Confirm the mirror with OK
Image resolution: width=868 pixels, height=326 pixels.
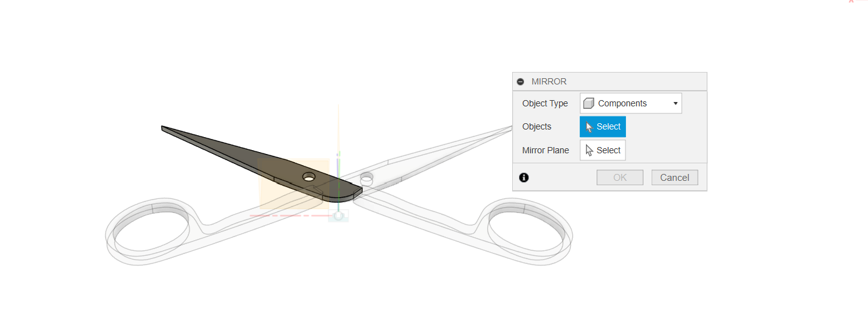click(x=620, y=178)
